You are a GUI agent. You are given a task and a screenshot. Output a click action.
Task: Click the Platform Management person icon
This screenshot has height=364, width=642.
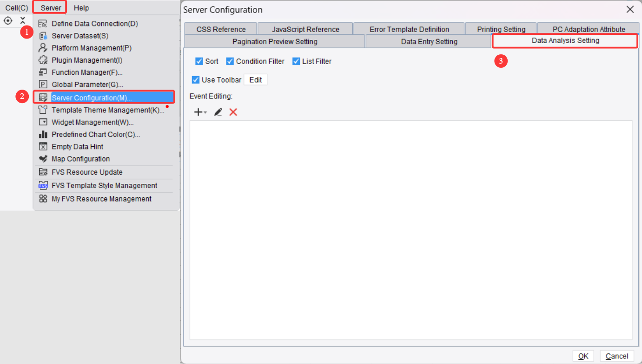tap(43, 48)
